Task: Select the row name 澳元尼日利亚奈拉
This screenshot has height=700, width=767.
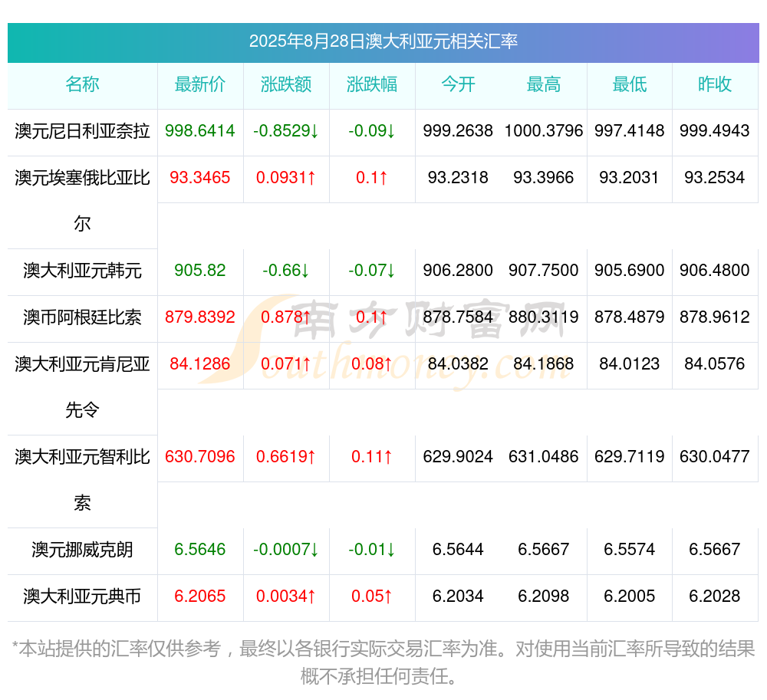Action: click(82, 131)
